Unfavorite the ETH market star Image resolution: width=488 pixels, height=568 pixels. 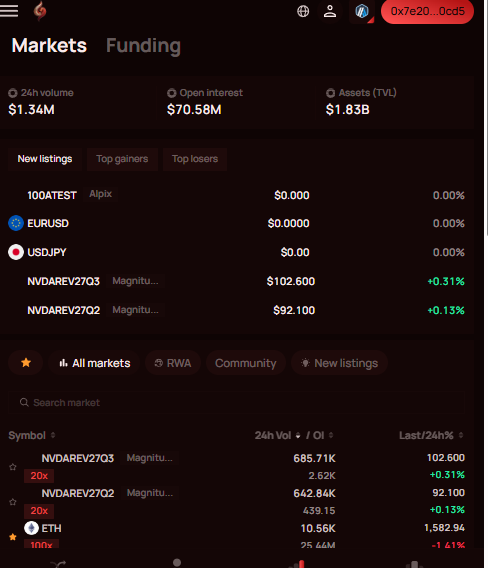[x=13, y=537]
